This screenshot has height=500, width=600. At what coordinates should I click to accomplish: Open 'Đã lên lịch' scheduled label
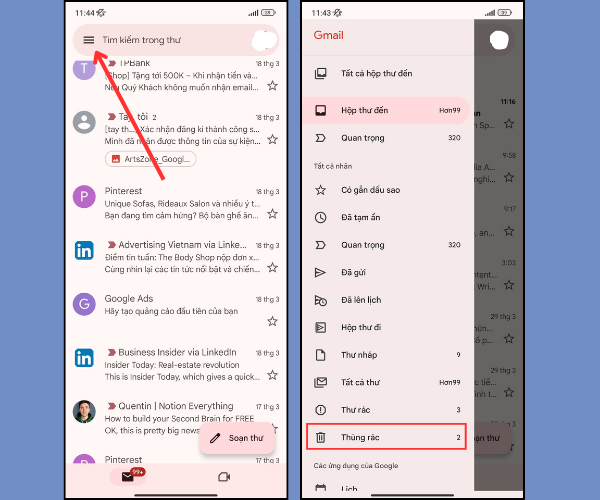coord(387,300)
